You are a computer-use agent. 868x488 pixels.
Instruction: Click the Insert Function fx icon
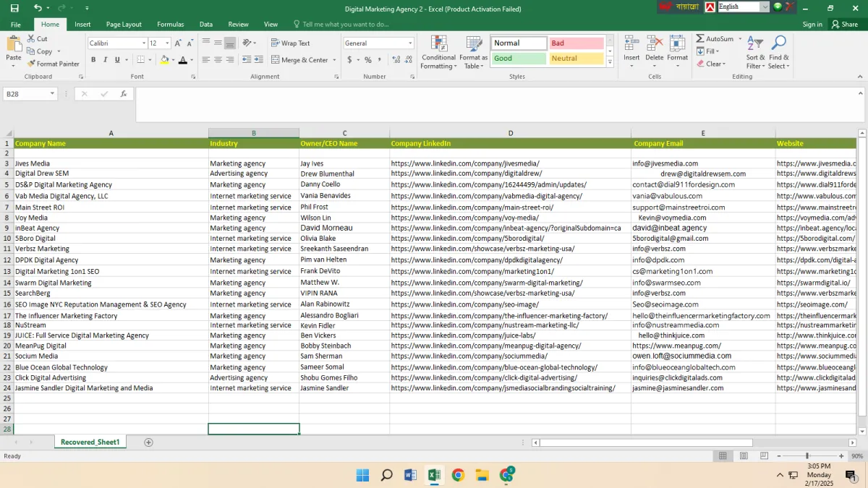(x=124, y=94)
